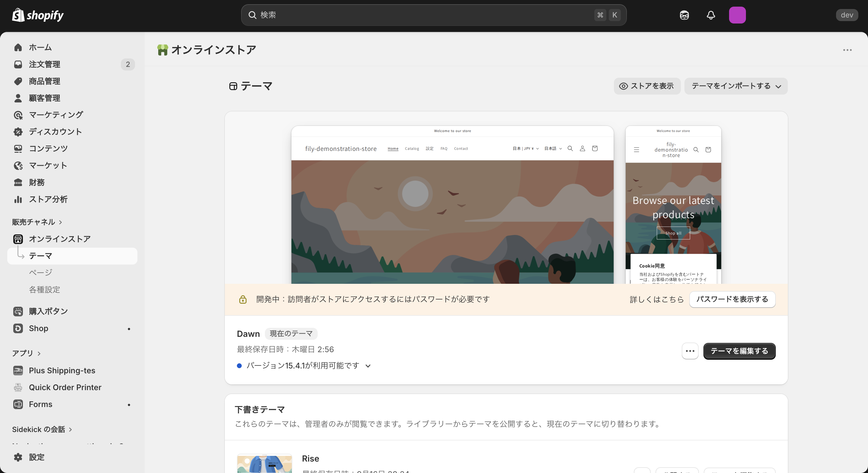Viewport: 868px width, 473px height.
Task: Expand the バージョン15.4.1 update details
Action: tap(368, 365)
